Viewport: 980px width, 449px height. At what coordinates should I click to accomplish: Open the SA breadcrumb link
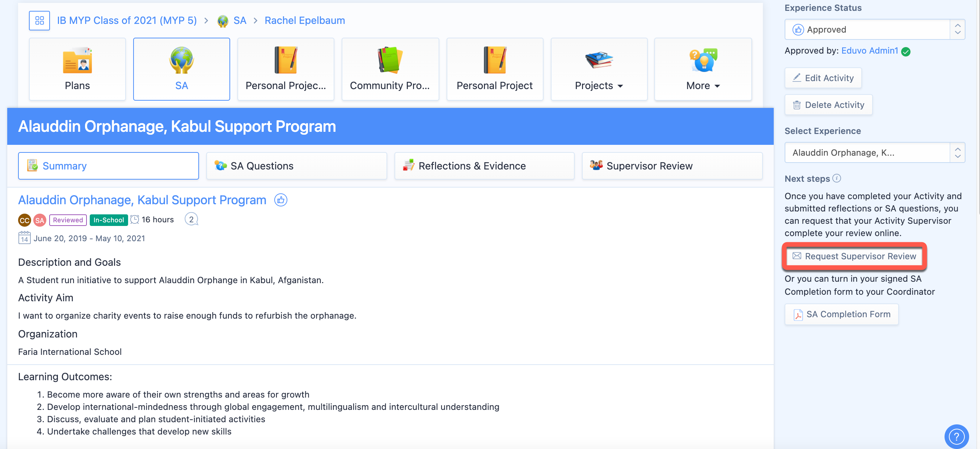(240, 21)
